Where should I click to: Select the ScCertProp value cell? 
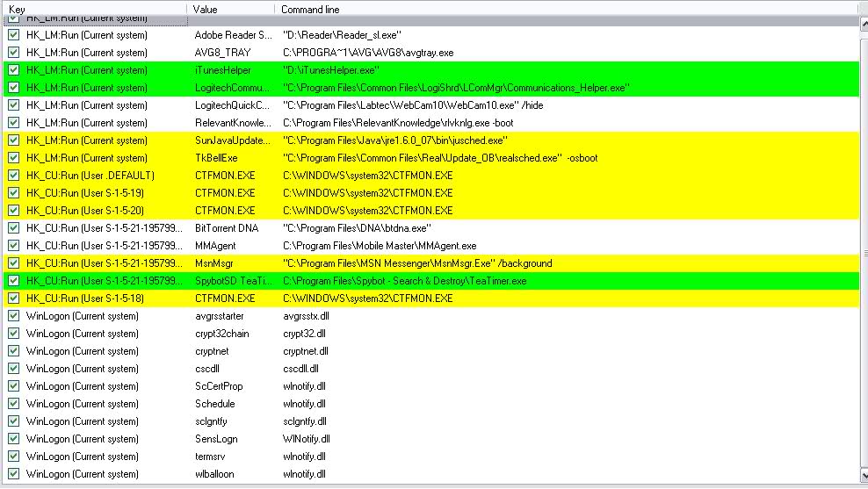tap(219, 386)
